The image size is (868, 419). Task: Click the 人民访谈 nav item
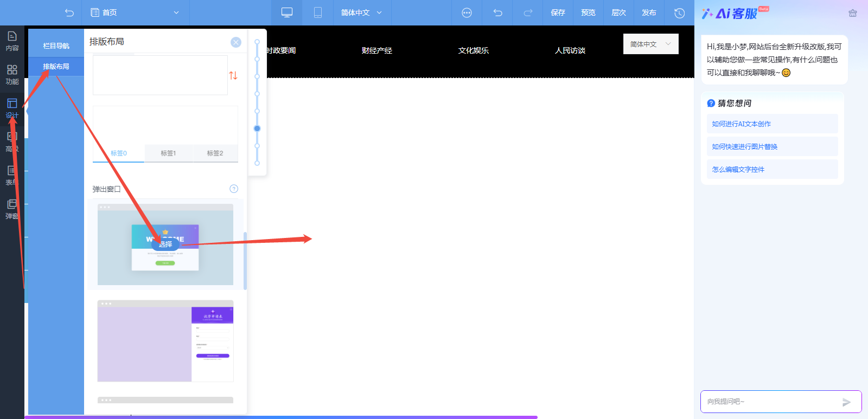click(570, 50)
